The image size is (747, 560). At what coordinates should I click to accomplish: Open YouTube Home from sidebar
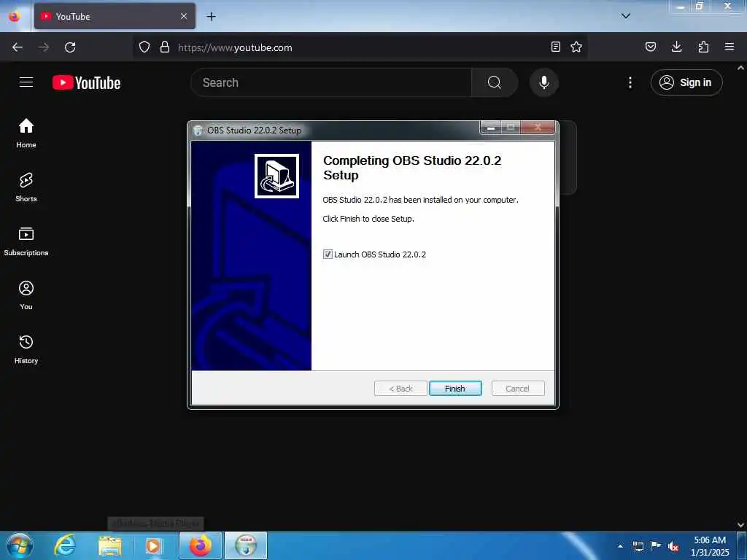(26, 133)
